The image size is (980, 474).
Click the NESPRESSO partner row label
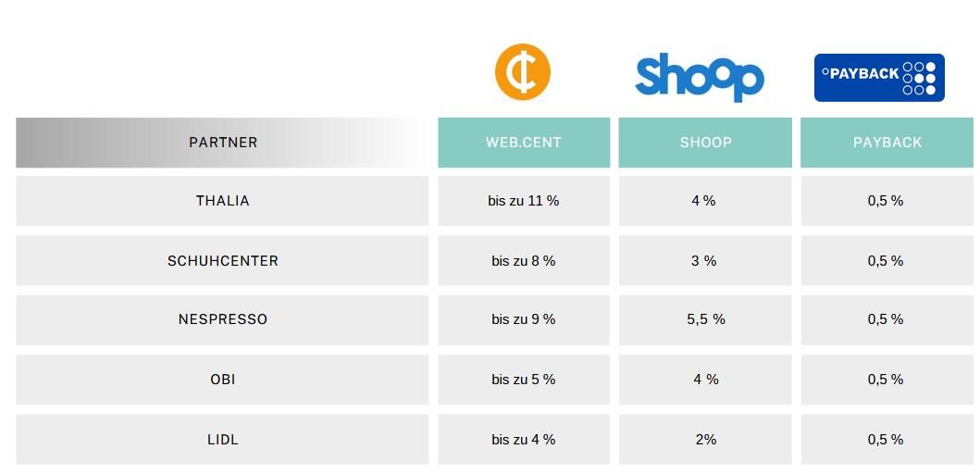click(223, 319)
